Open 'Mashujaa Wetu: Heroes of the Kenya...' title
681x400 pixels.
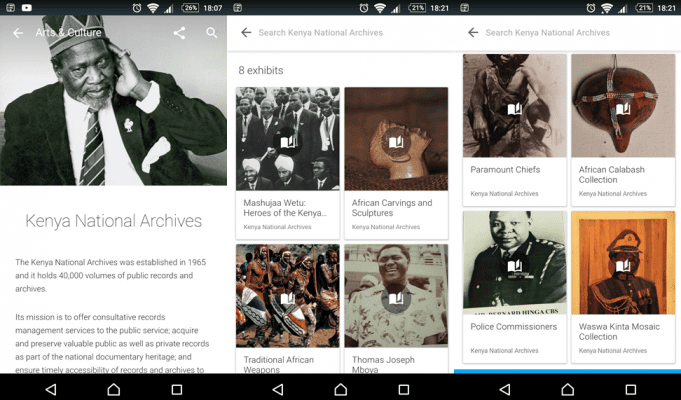(285, 208)
